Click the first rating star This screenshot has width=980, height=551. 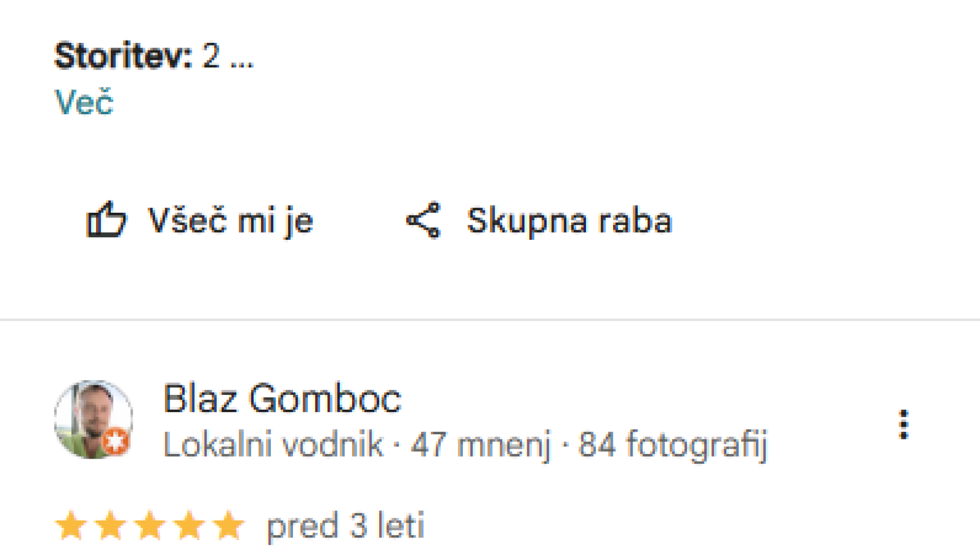(x=70, y=525)
